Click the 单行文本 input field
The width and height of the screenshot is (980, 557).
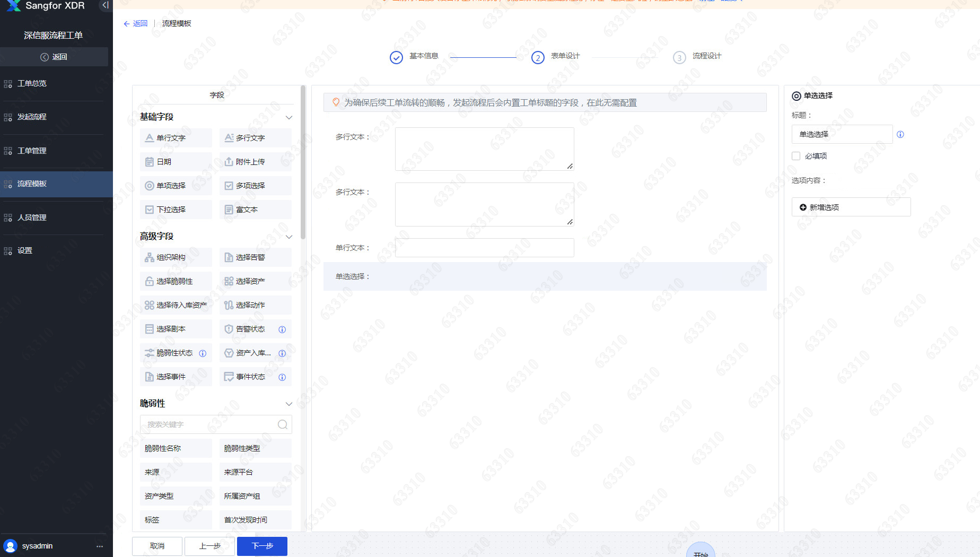tap(484, 248)
